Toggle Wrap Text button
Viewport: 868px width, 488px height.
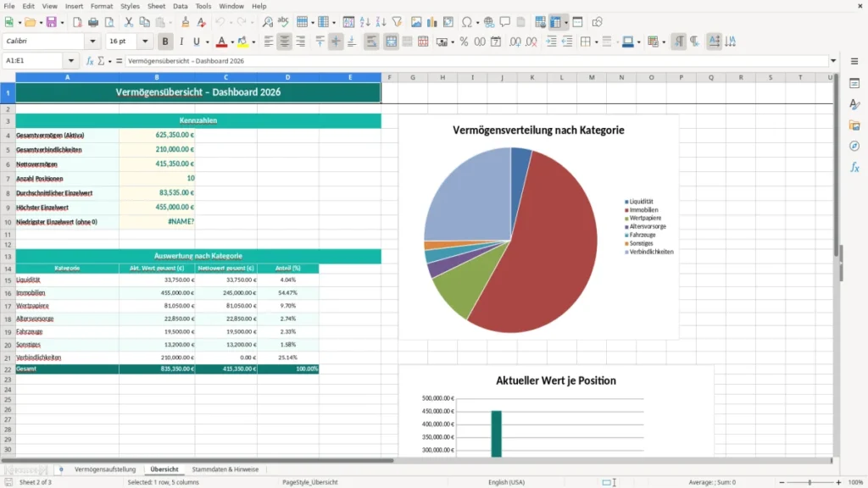[x=371, y=42]
